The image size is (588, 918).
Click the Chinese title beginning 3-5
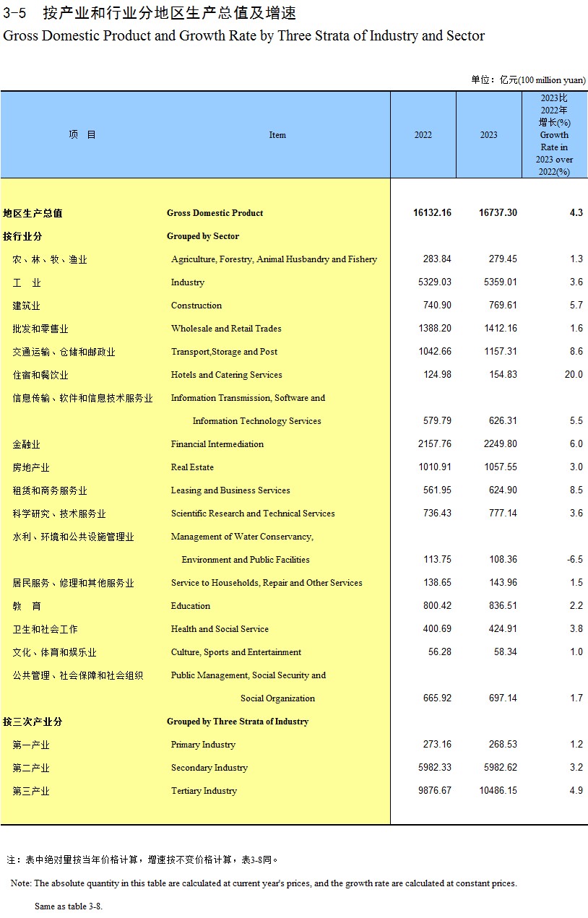click(x=149, y=13)
